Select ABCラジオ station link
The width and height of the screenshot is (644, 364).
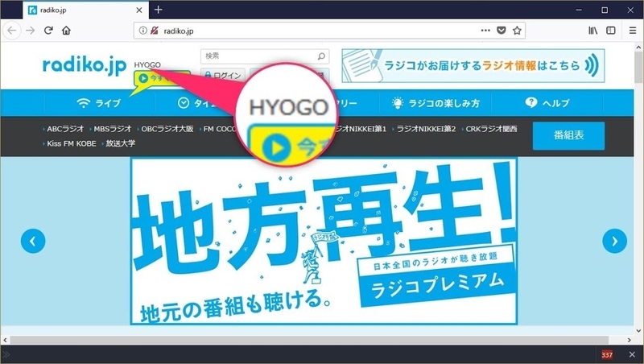[65, 129]
